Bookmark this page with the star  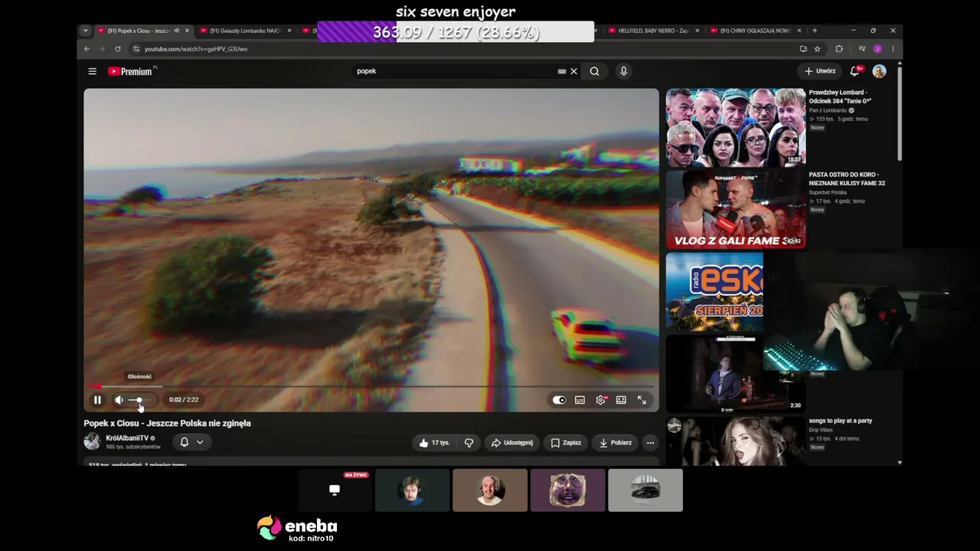tap(818, 49)
